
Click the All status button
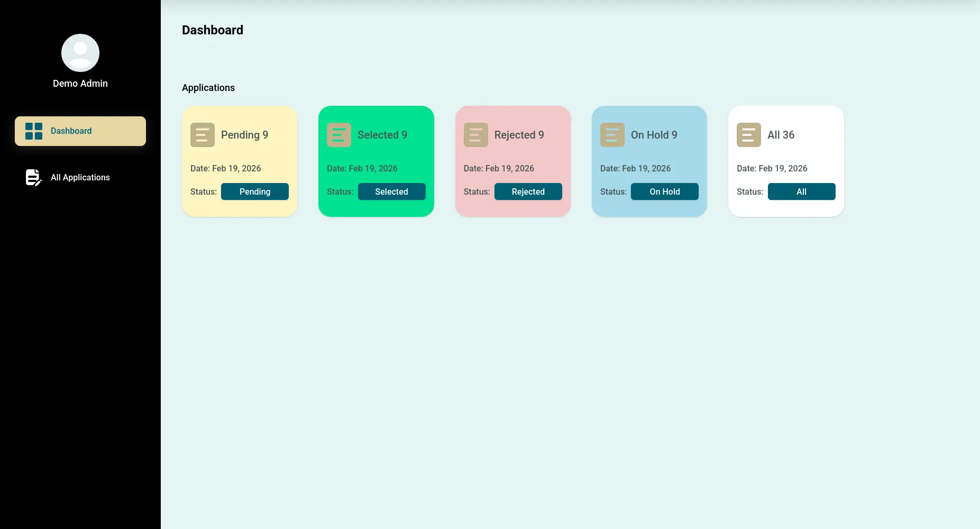tap(801, 191)
